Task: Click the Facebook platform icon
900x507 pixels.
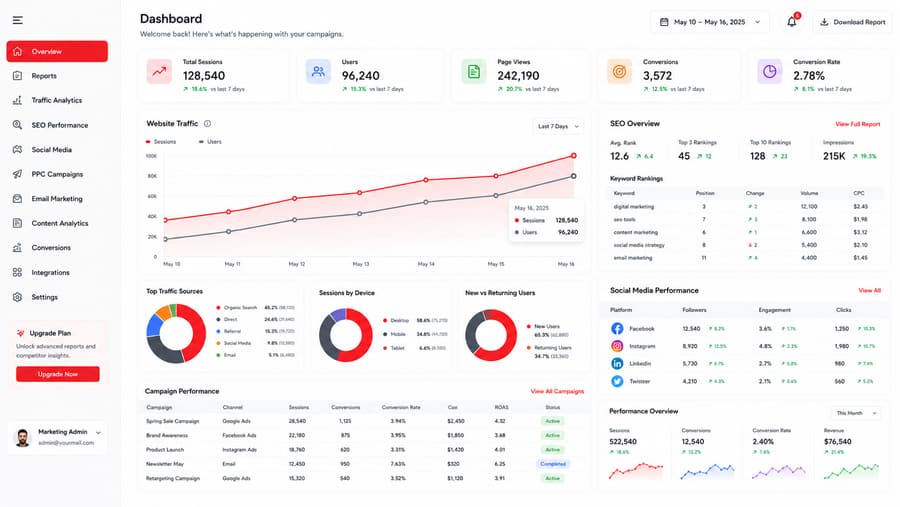Action: pos(617,328)
